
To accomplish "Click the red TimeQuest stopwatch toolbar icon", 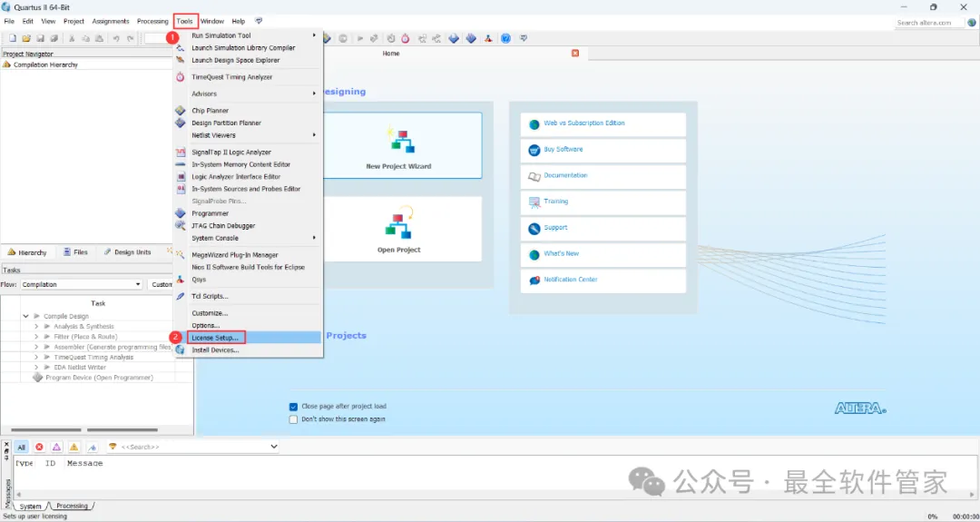I will pyautogui.click(x=405, y=38).
